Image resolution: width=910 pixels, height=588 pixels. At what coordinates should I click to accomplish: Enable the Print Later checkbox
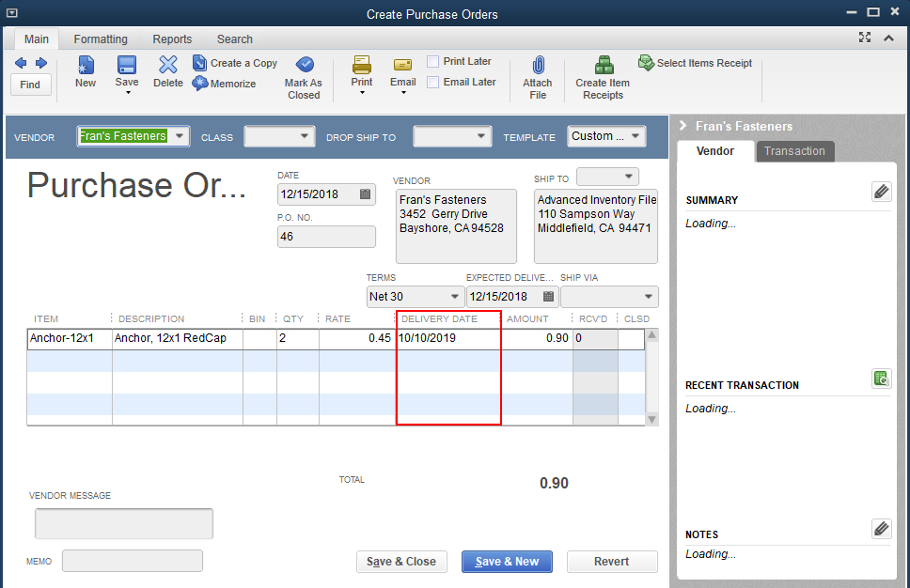click(x=433, y=62)
